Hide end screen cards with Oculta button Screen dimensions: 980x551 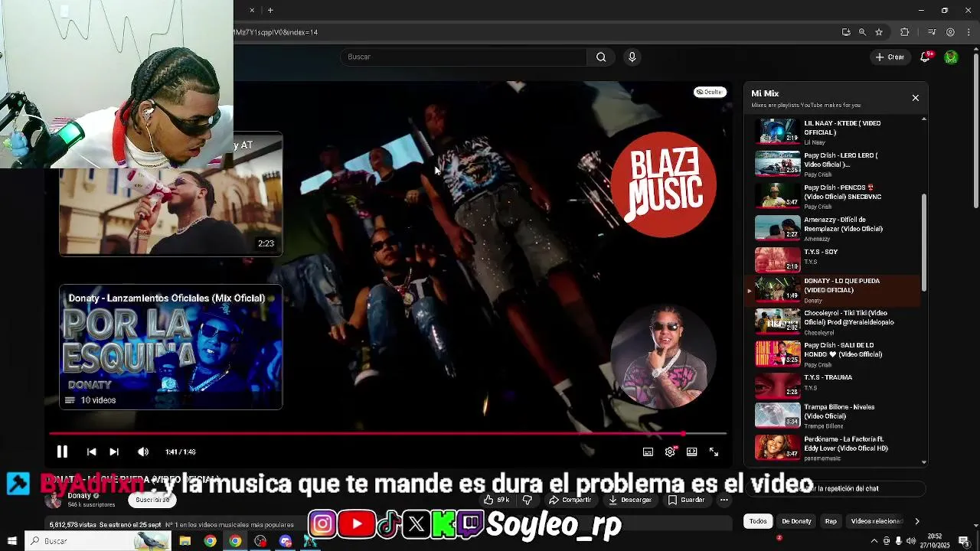709,92
